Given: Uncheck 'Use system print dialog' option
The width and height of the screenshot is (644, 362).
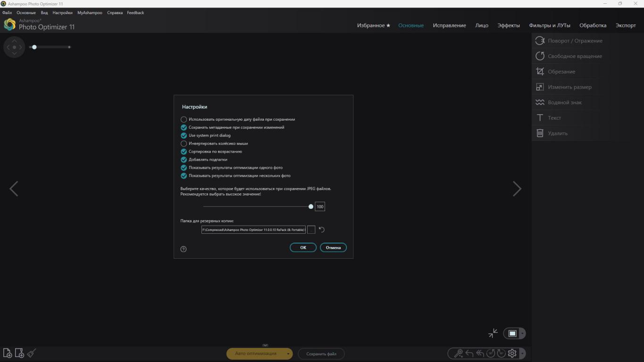Looking at the screenshot, I should (184, 136).
